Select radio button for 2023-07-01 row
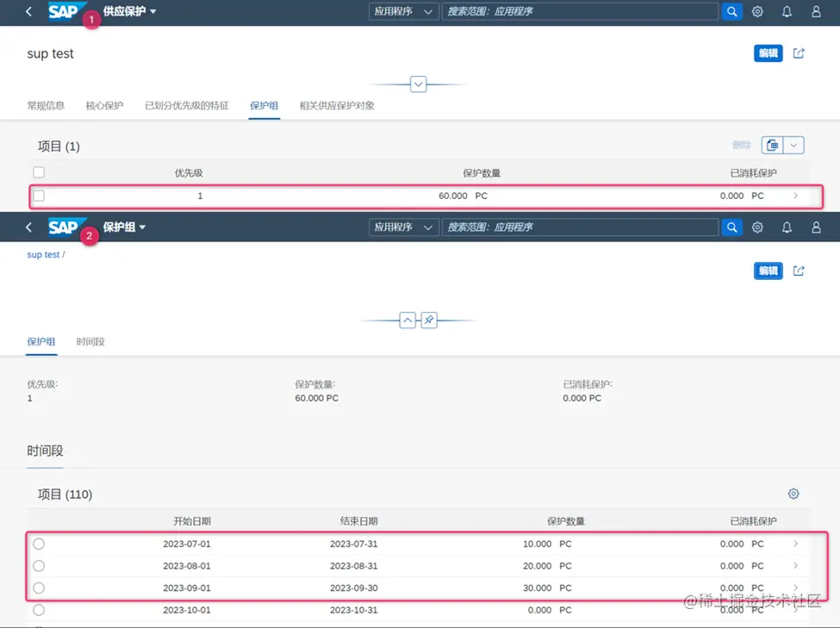The image size is (840, 628). point(39,544)
